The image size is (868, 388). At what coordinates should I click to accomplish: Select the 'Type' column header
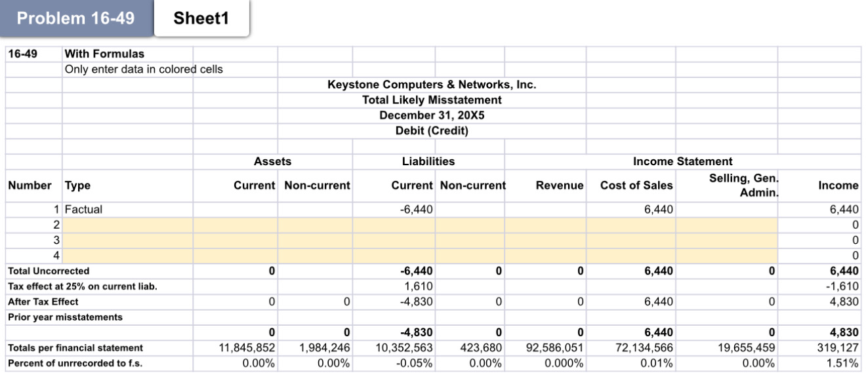coord(128,185)
